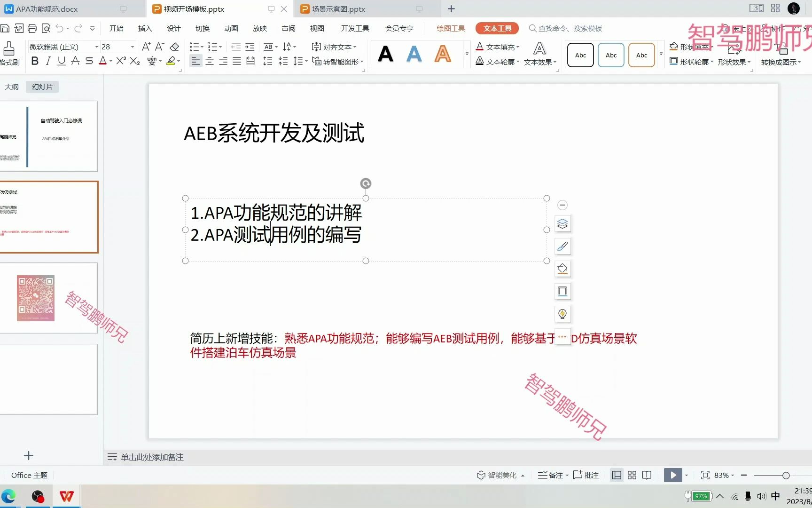The image size is (812, 508).
Task: Switch to reading view
Action: (x=647, y=475)
